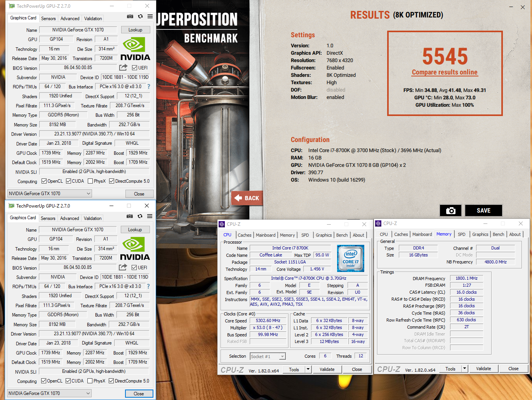The height and width of the screenshot is (400, 532).
Task: Open Tools dropdown arrow in left CPU-Z window
Action: click(308, 369)
